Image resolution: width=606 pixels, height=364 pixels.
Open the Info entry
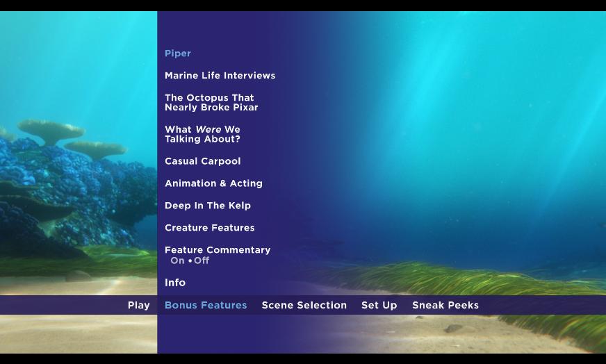click(x=175, y=283)
